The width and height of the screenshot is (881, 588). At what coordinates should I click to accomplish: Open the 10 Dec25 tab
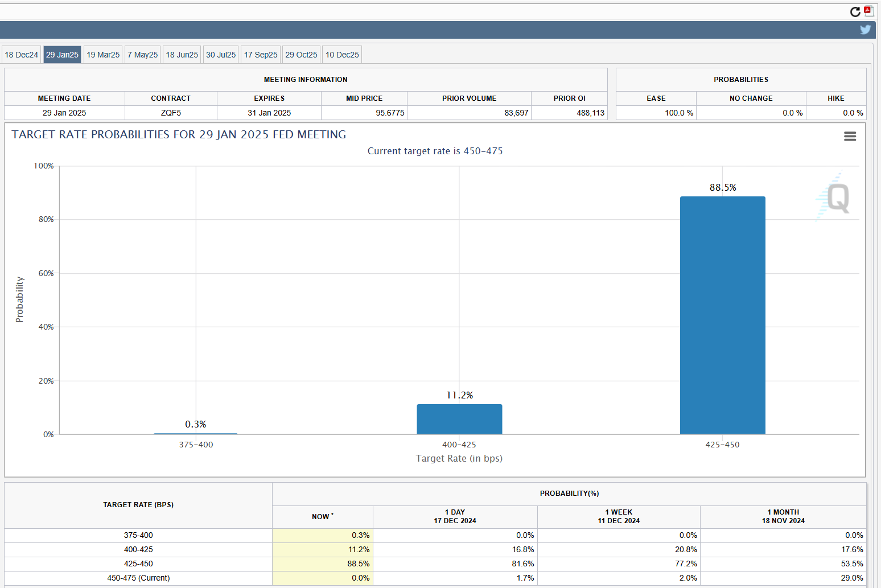coord(342,55)
